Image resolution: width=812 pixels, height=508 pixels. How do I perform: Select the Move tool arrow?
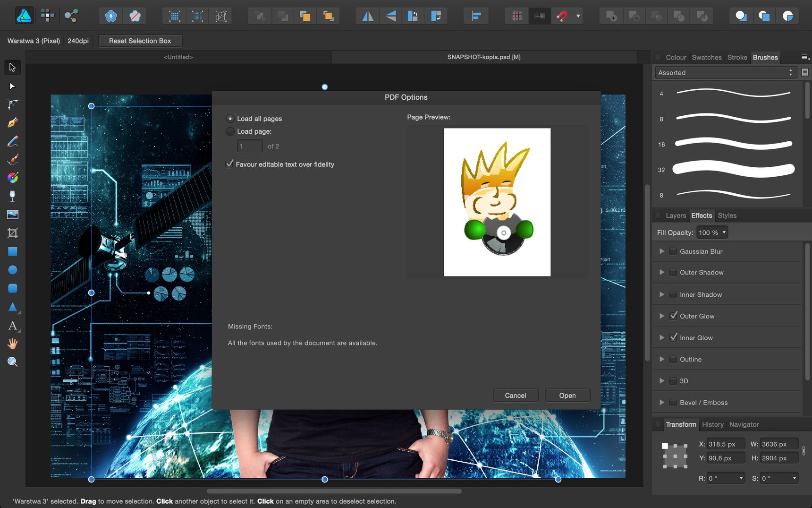[x=12, y=68]
